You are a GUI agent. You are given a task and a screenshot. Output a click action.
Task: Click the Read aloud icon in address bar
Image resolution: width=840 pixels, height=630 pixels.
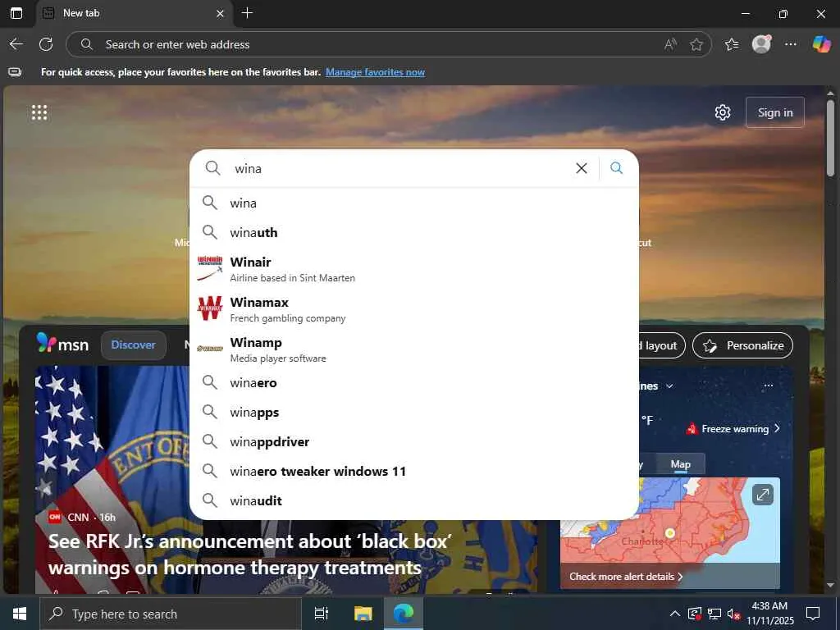670,44
